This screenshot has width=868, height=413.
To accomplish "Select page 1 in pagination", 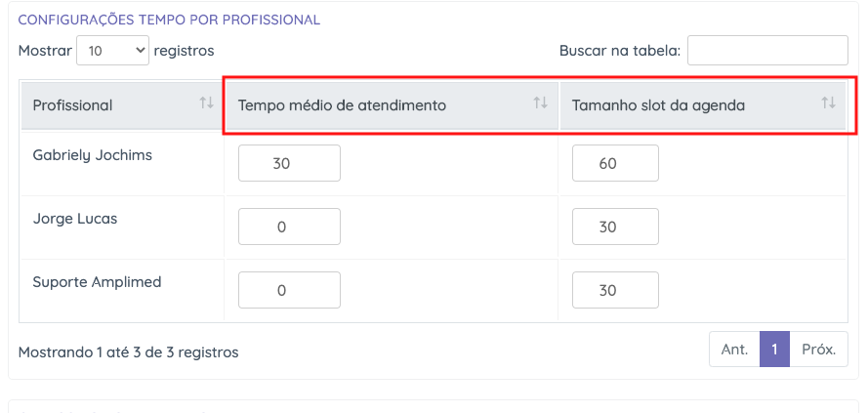I will (x=774, y=350).
